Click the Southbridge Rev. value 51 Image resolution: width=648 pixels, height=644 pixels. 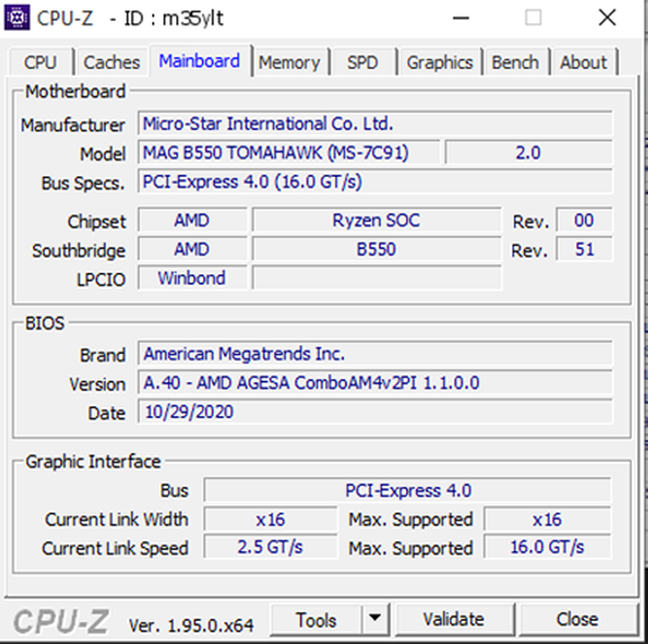tap(584, 249)
